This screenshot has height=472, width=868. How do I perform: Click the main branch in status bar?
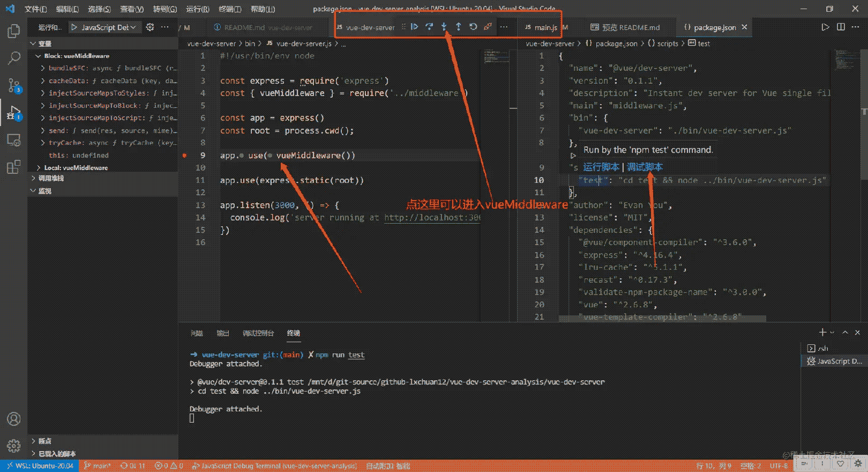[98, 466]
